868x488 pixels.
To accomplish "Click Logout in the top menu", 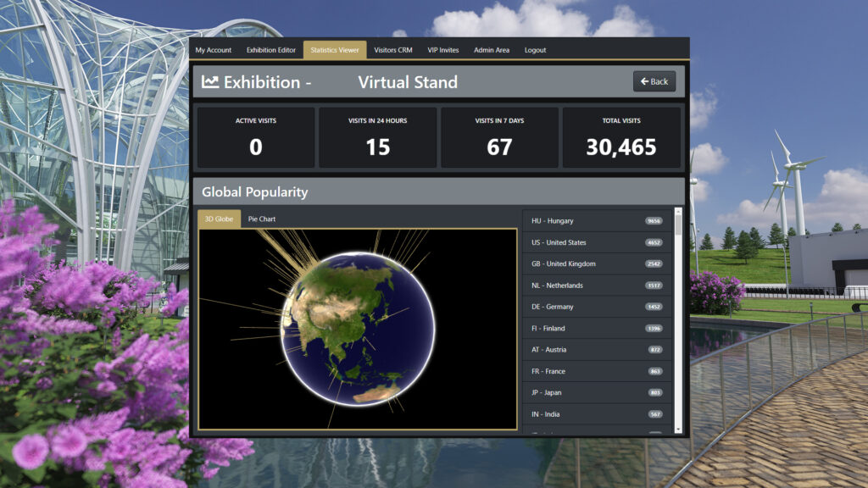I will click(535, 50).
